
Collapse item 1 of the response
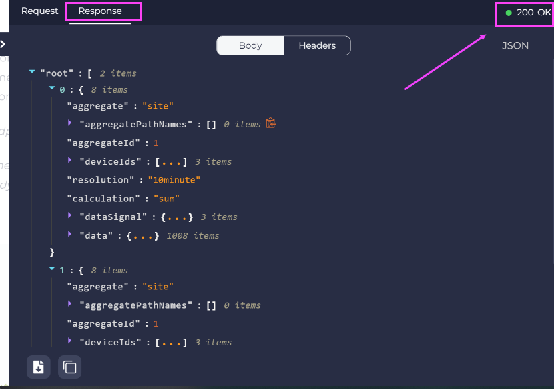[x=52, y=268]
